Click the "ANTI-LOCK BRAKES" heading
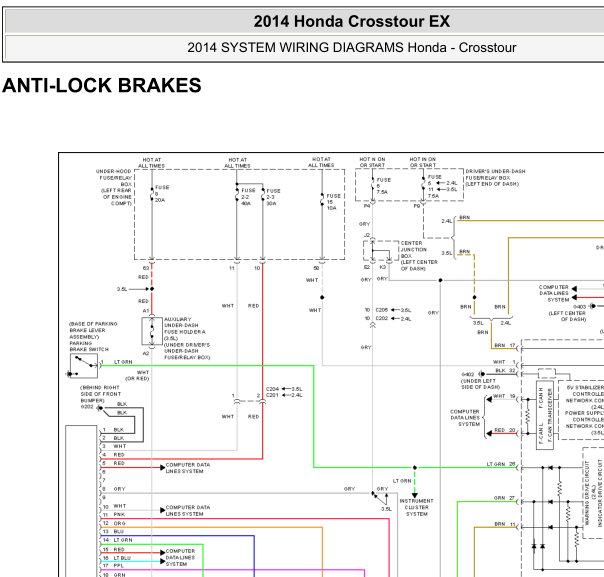The image size is (604, 577). [102, 86]
